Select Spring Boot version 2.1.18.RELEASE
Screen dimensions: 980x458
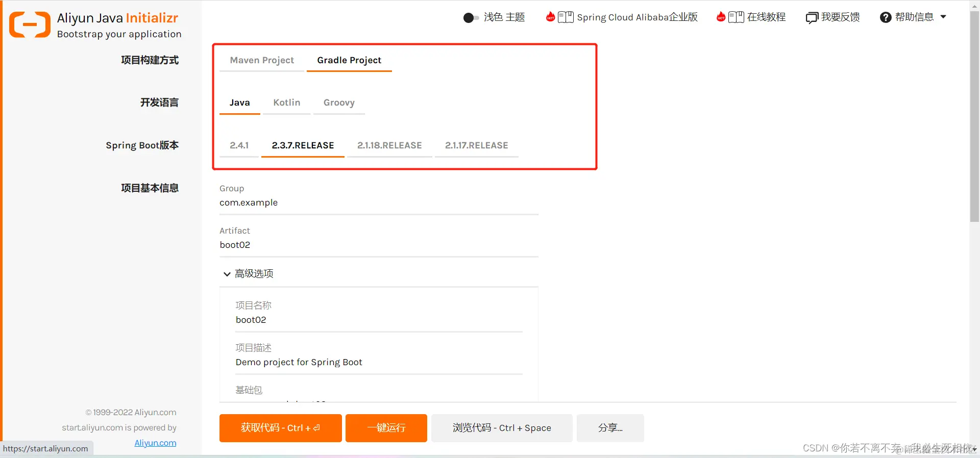point(389,145)
